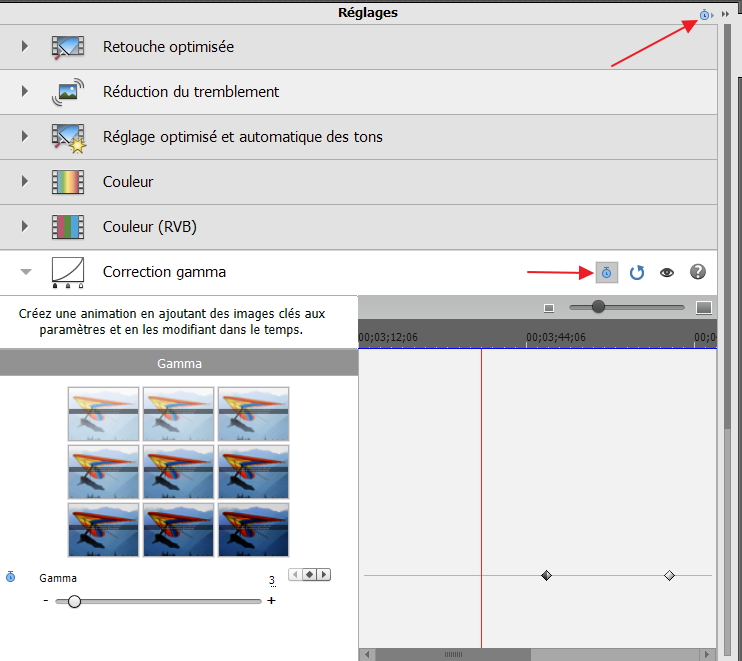Increase Gamma with the plus button

tap(271, 600)
